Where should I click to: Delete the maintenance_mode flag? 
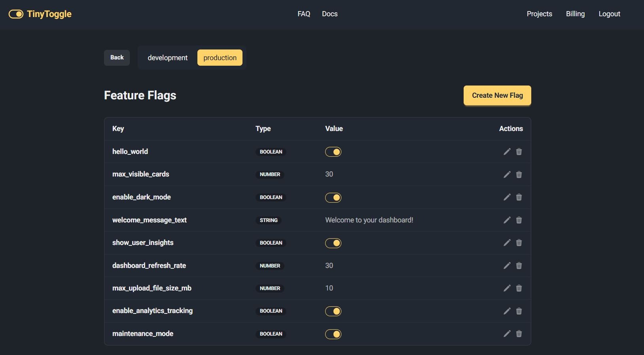pyautogui.click(x=519, y=334)
